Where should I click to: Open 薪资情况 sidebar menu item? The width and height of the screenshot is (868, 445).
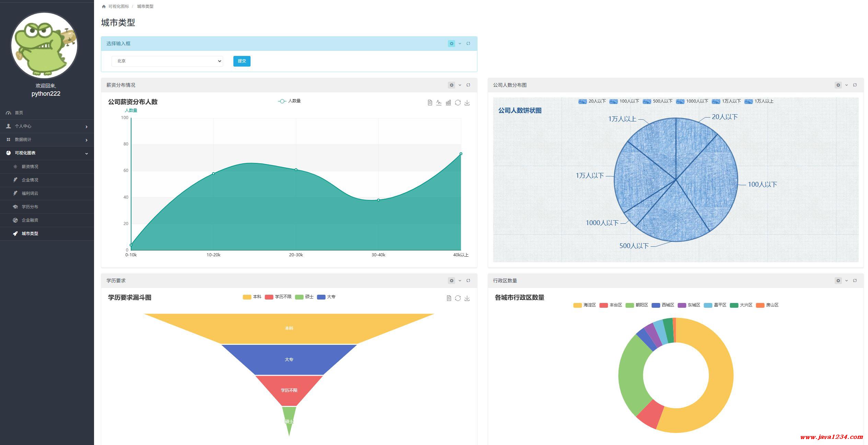(x=30, y=167)
